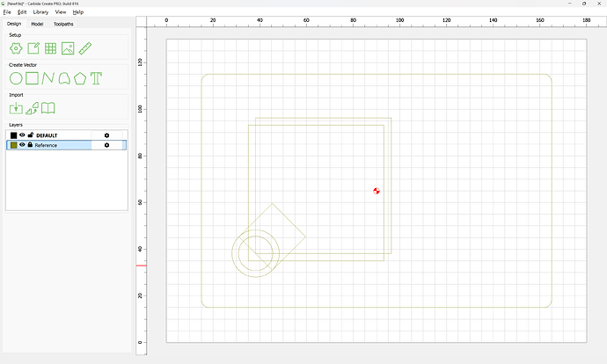This screenshot has height=364, width=607.
Task: Open Job Setup gear icon
Action: [x=16, y=48]
